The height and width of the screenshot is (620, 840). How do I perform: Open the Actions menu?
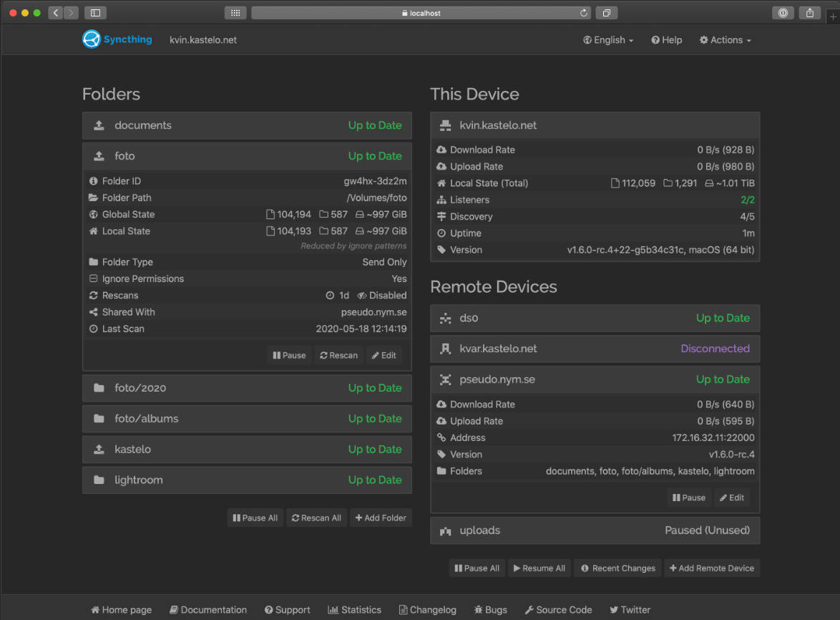tap(725, 39)
